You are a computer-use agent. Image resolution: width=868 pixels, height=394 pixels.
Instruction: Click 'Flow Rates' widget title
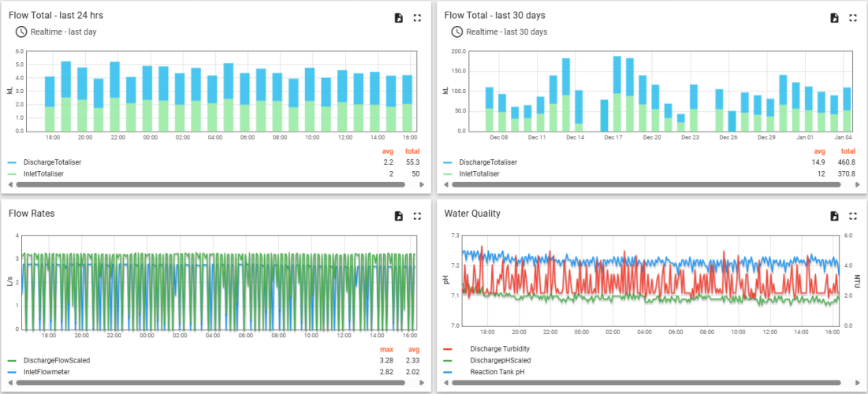click(x=32, y=213)
